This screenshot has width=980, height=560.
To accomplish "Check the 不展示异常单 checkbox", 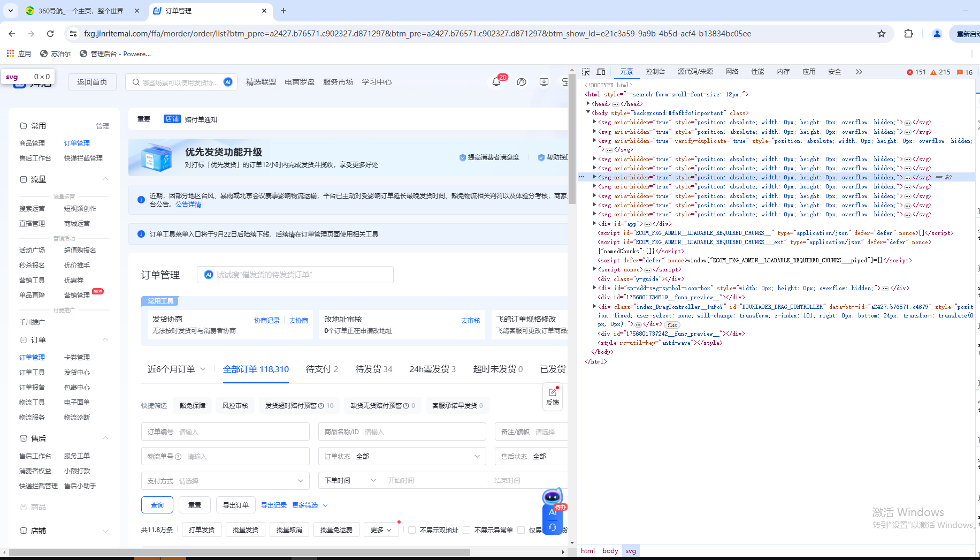I will point(466,530).
